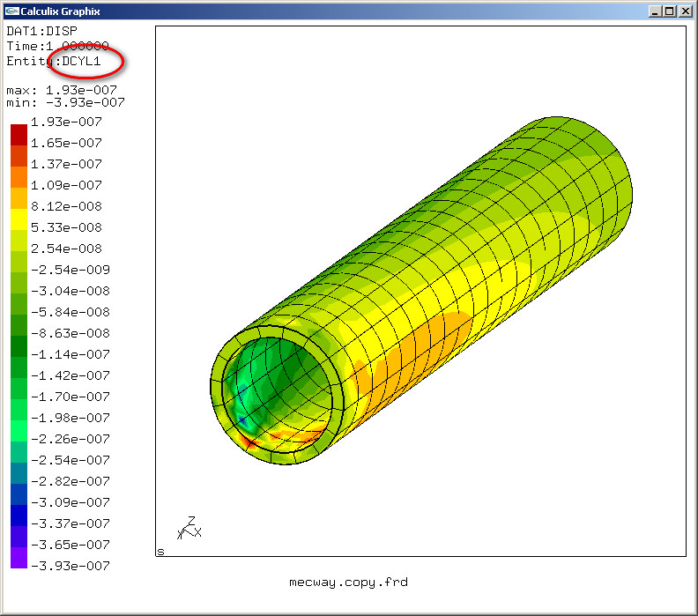Close the Calculix Graphix window

coord(686,11)
